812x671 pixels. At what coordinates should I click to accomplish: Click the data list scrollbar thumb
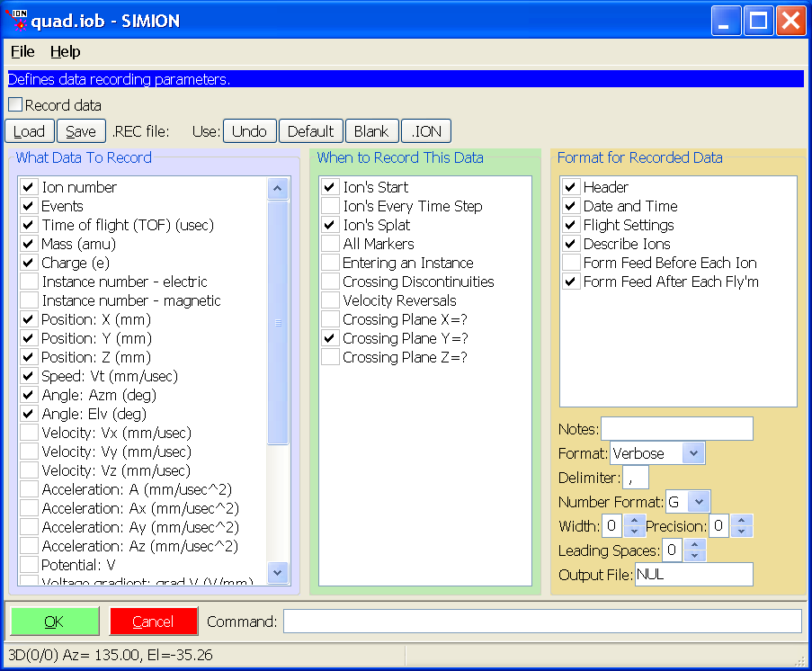pyautogui.click(x=278, y=323)
